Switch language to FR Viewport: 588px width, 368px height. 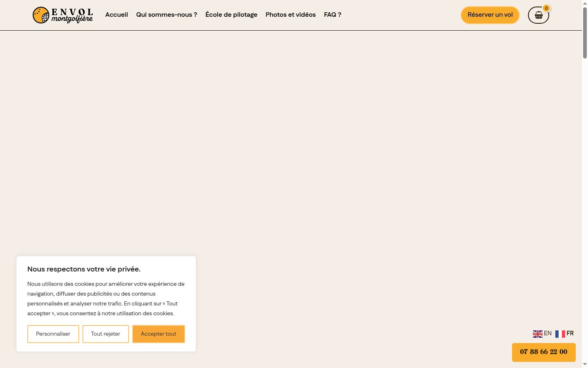(570, 333)
